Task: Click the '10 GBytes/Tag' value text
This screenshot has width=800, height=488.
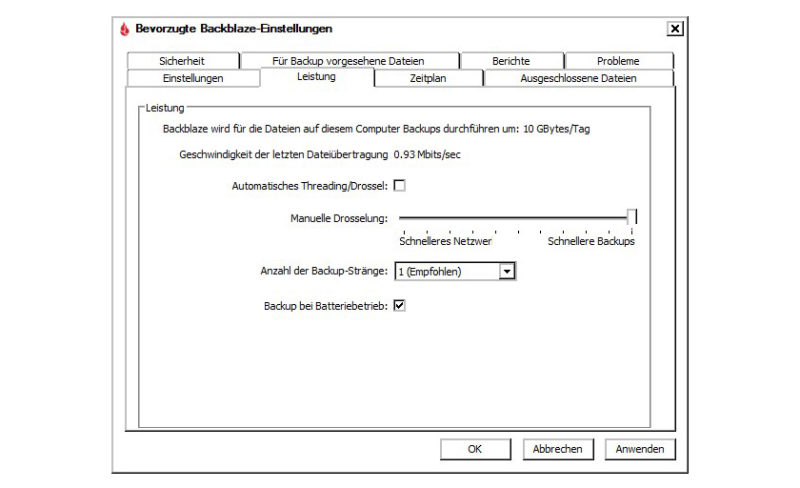Action: (x=557, y=129)
